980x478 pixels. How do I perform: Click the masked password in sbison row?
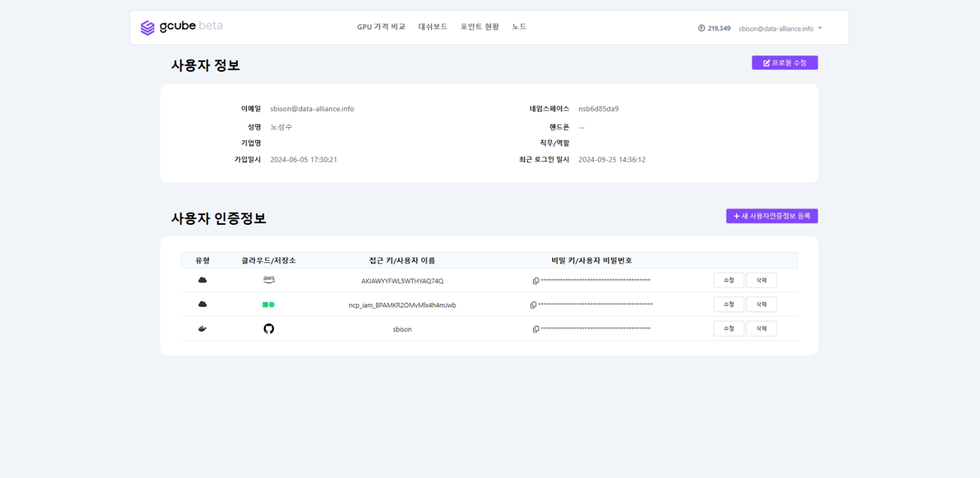click(x=595, y=328)
